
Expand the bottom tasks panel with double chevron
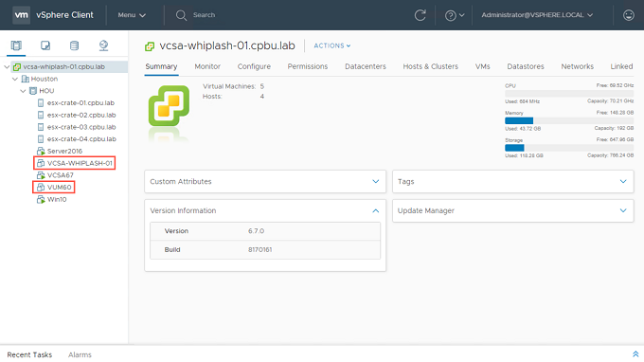(x=635, y=354)
